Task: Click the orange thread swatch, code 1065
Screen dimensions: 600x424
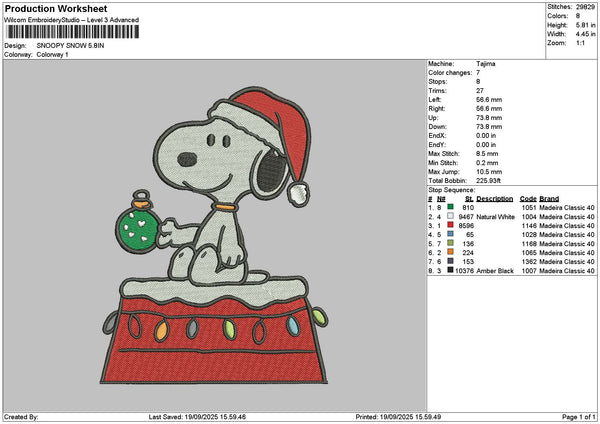Action: (x=450, y=252)
